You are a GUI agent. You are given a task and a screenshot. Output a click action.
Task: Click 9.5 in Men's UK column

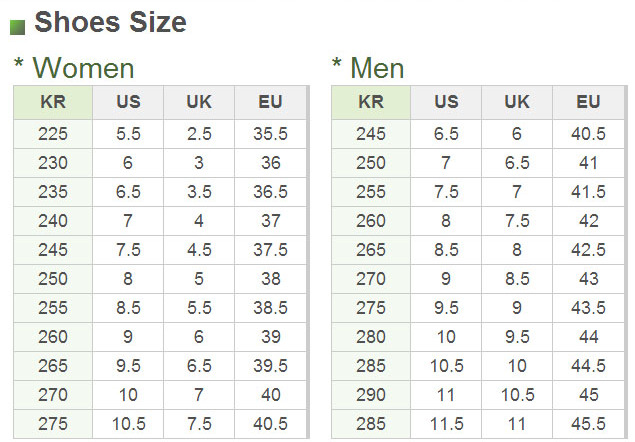point(517,336)
